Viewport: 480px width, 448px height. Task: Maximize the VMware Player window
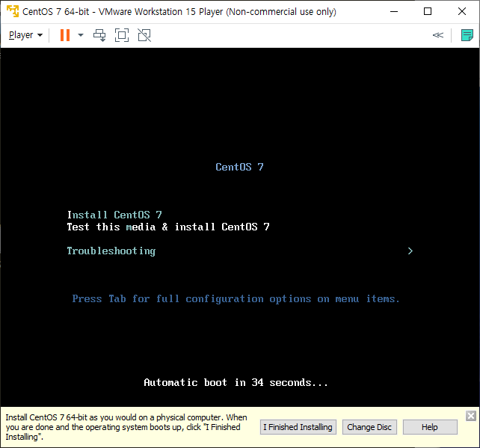coord(428,12)
